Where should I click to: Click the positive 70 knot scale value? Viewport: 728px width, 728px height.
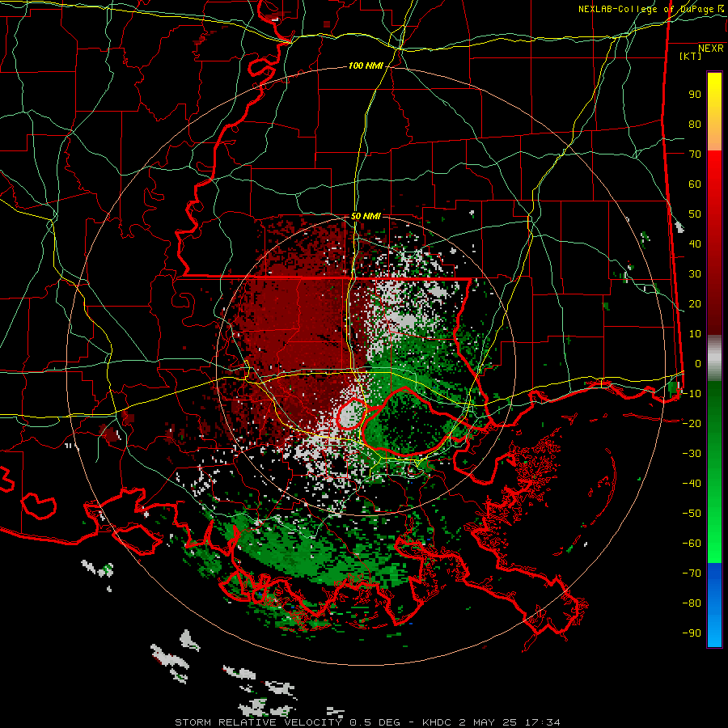[x=695, y=154]
